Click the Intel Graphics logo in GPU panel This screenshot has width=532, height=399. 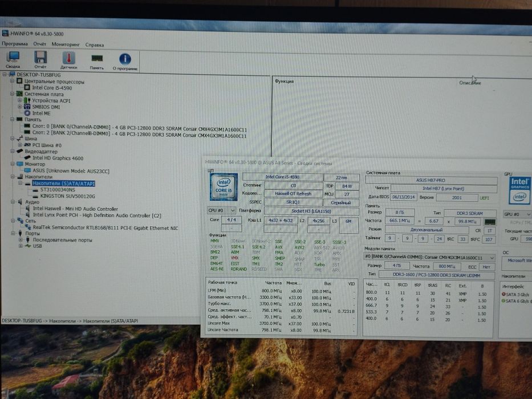click(x=519, y=191)
